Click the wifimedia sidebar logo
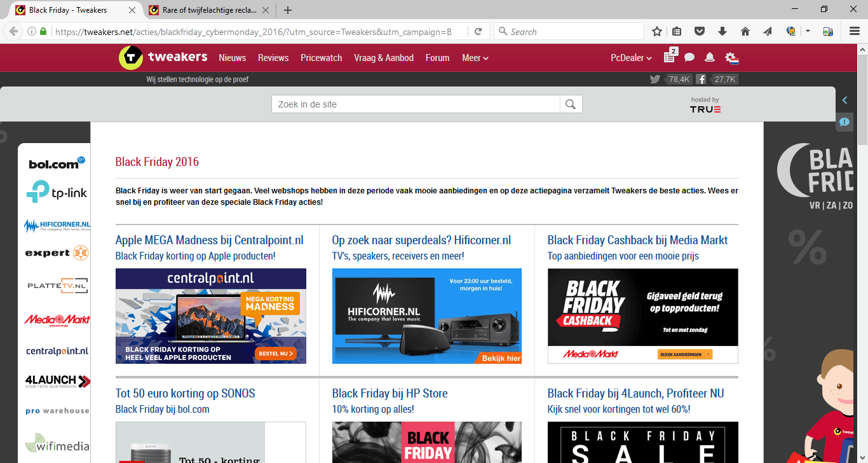The image size is (868, 463). [x=57, y=445]
